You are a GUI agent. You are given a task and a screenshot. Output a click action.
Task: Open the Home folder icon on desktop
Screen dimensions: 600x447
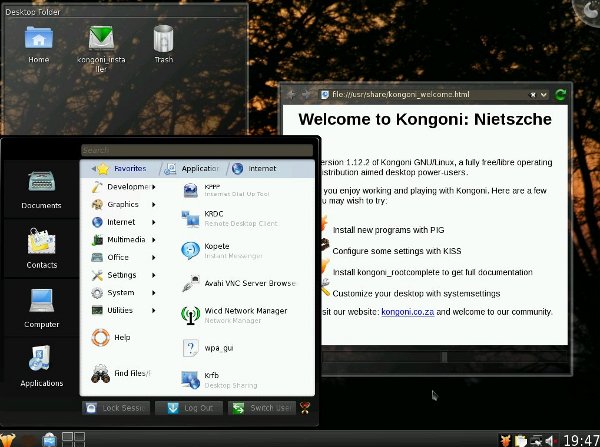(x=38, y=44)
